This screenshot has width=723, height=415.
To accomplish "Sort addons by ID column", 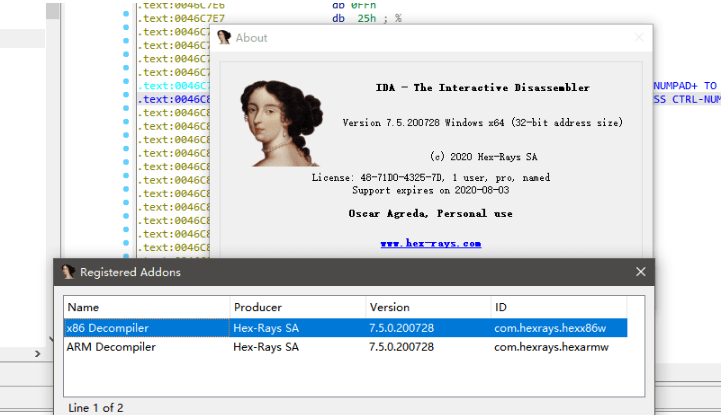I will pos(558,307).
